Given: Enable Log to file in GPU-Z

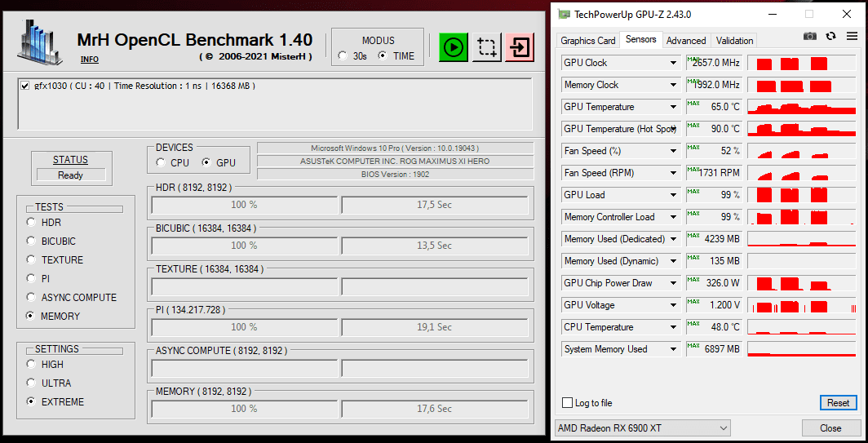Looking at the screenshot, I should click(x=567, y=402).
